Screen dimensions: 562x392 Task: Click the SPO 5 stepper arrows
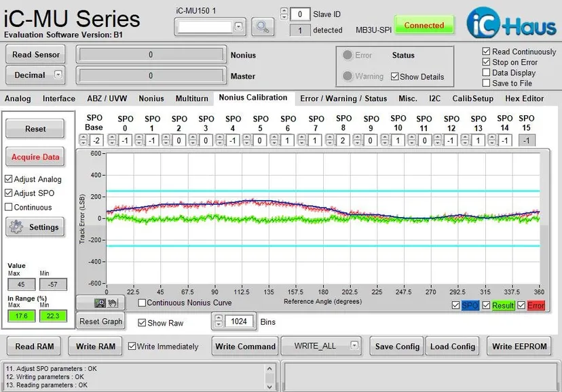pos(246,140)
